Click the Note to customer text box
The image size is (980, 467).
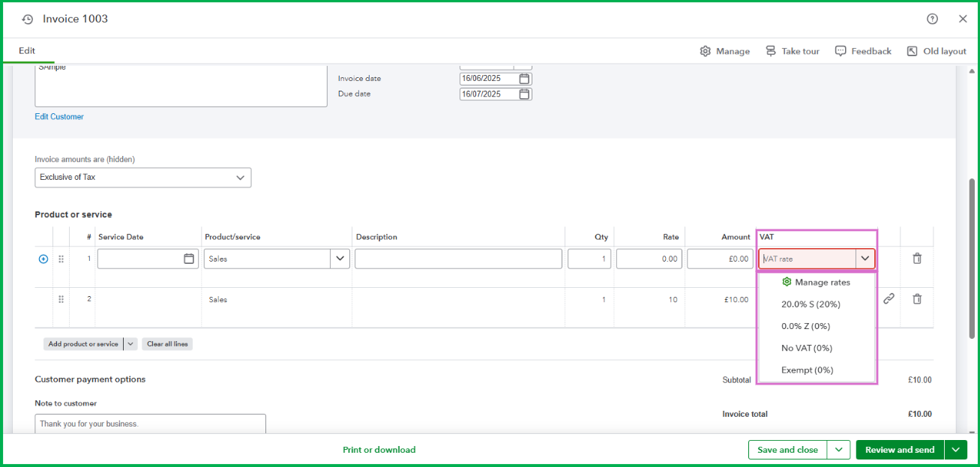pyautogui.click(x=150, y=424)
